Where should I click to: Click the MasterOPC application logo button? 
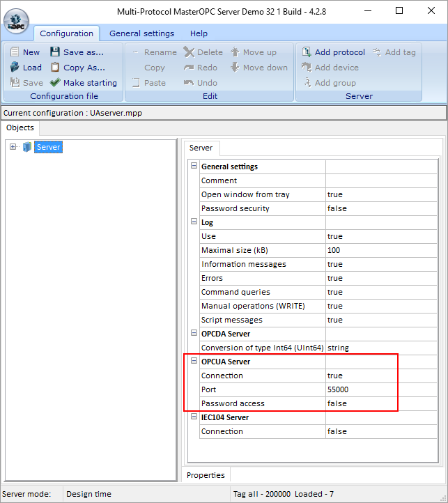pos(16,21)
